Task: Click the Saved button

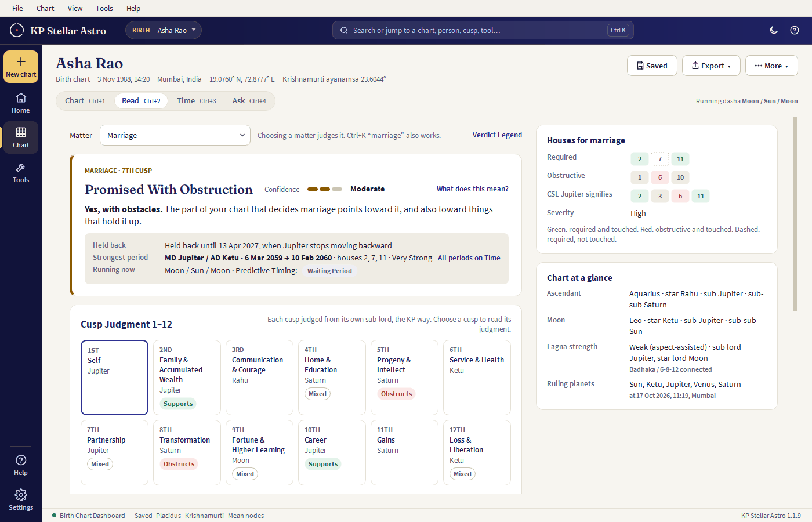Action: coord(652,66)
